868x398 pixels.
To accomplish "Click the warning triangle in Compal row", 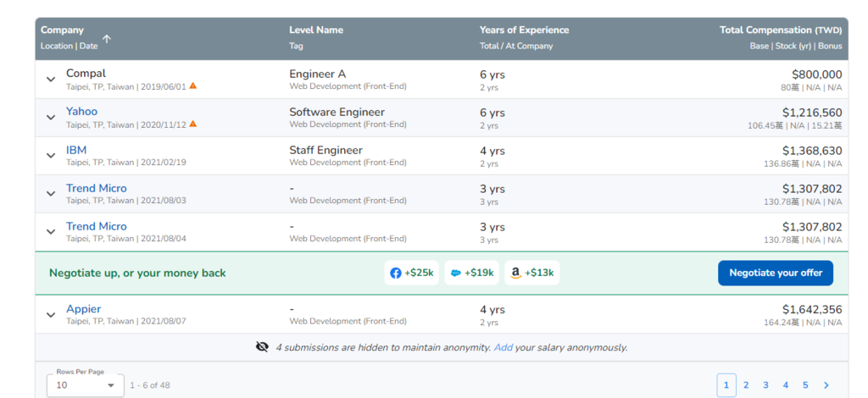I will 192,86.
